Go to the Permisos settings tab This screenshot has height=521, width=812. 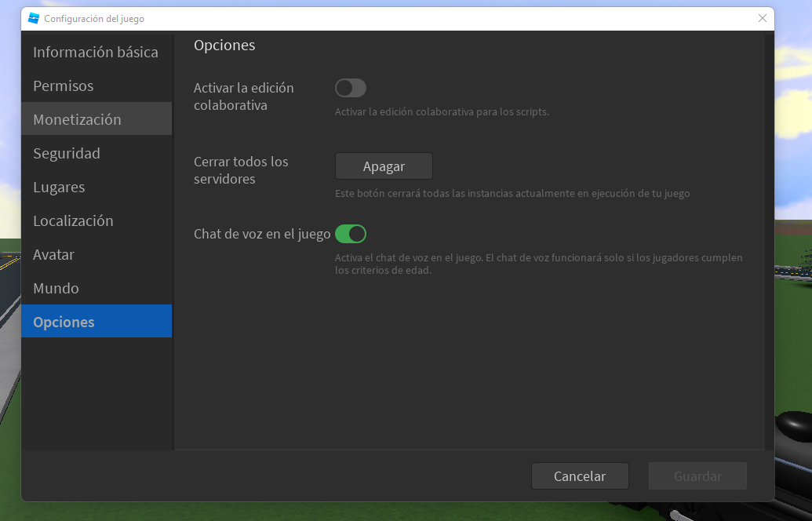pyautogui.click(x=96, y=86)
